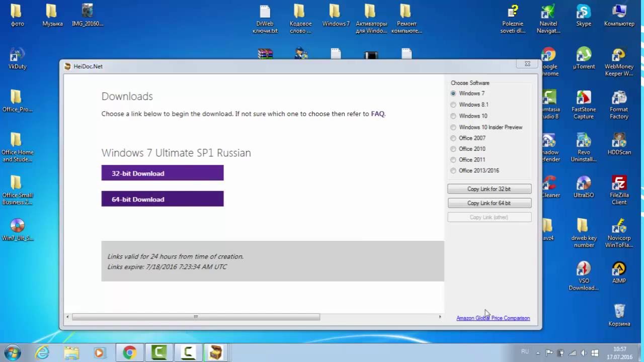Select the Skype desktop icon
Image resolution: width=644 pixels, height=362 pixels.
(584, 15)
